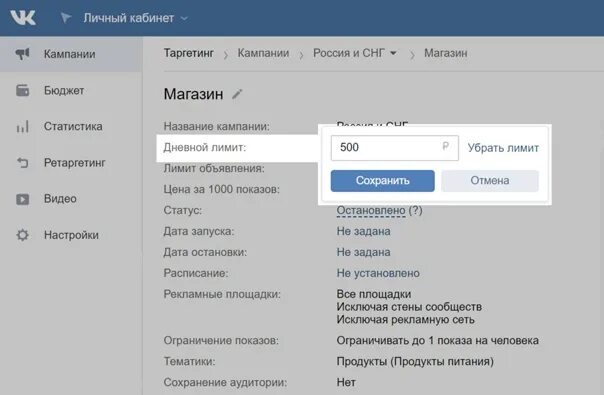The height and width of the screenshot is (395, 604).
Task: Open the Личный кабинет dropdown
Action: click(x=136, y=18)
